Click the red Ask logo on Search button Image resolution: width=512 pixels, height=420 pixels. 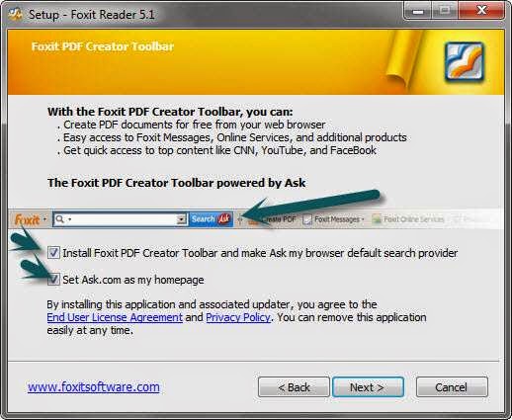[224, 219]
